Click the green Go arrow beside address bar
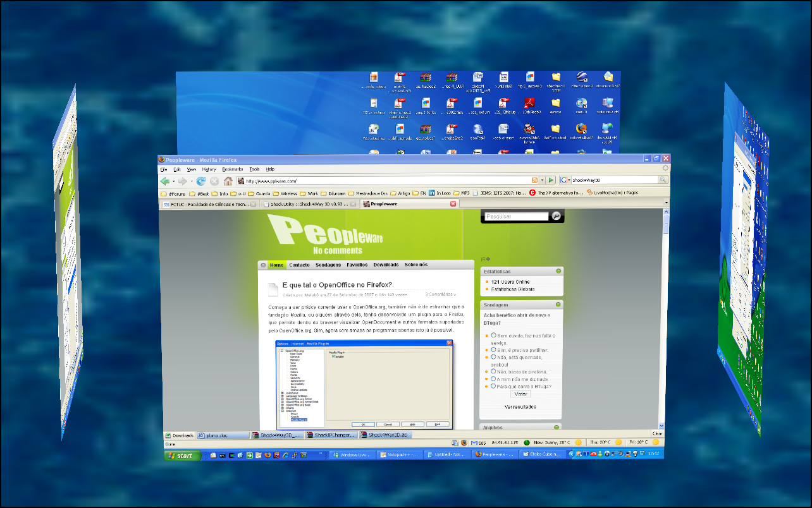The image size is (812, 508). [x=551, y=181]
